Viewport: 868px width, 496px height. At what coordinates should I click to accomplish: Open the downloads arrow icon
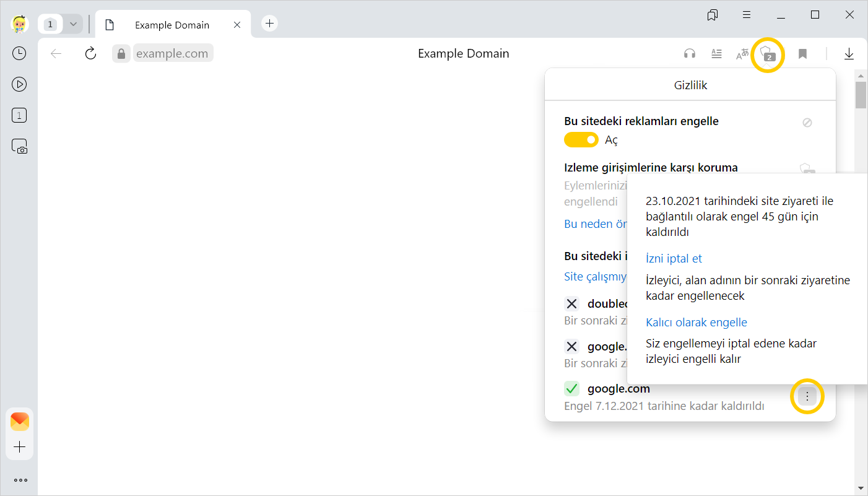pyautogui.click(x=849, y=54)
